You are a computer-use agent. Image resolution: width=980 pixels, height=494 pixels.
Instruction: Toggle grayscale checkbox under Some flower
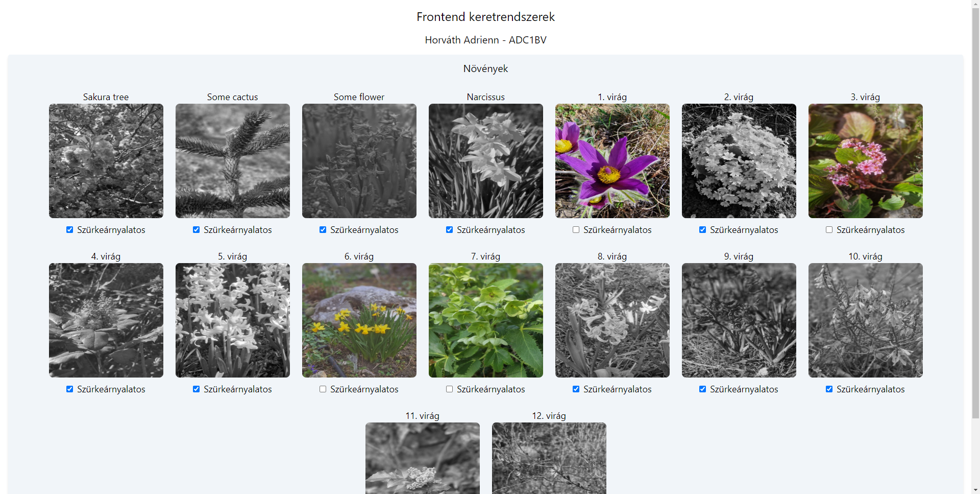323,230
